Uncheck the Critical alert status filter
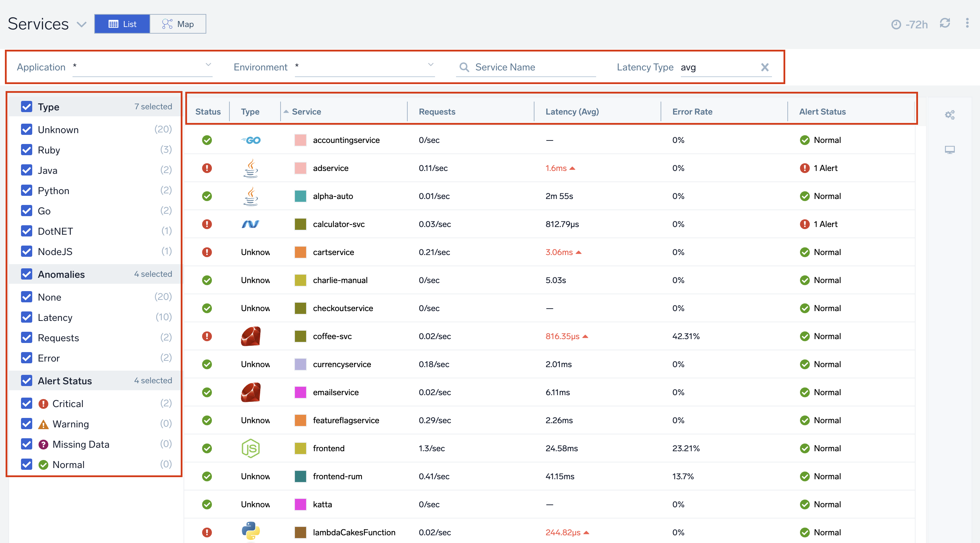The width and height of the screenshot is (980, 543). (x=26, y=403)
